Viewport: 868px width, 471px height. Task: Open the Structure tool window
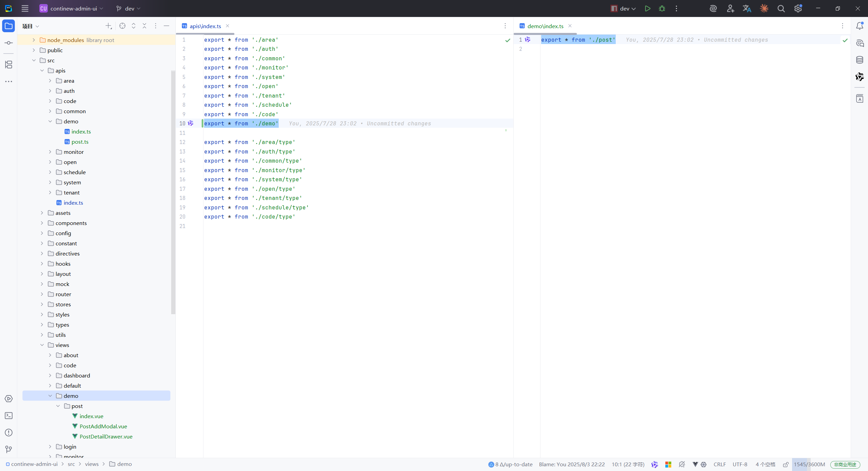[8, 64]
